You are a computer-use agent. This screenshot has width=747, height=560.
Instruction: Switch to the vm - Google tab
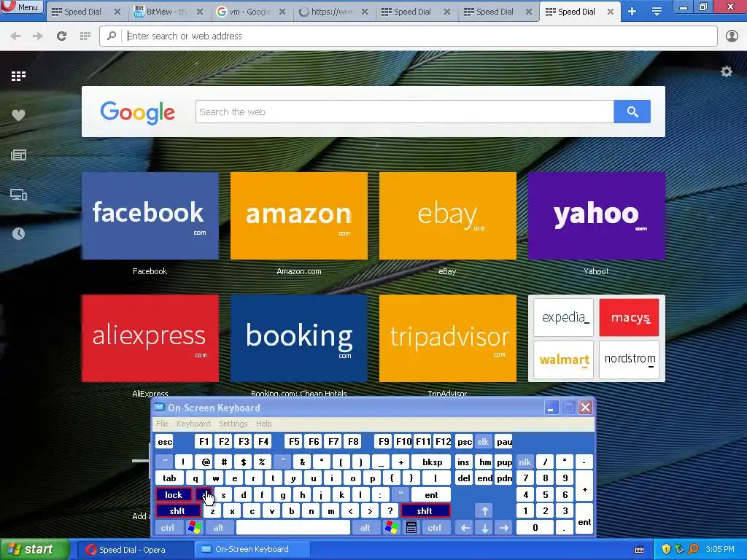pyautogui.click(x=251, y=12)
